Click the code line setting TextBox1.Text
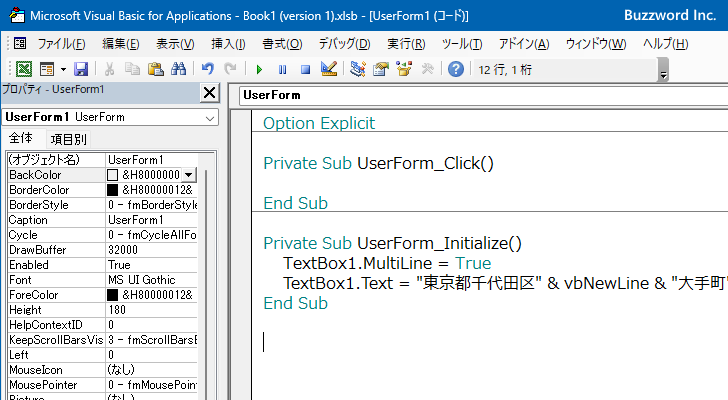728x400 pixels. click(x=505, y=283)
